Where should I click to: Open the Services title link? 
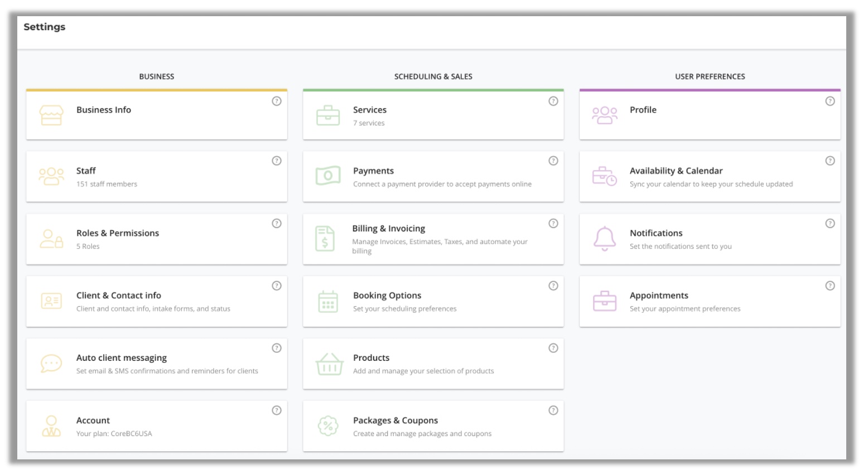[369, 110]
